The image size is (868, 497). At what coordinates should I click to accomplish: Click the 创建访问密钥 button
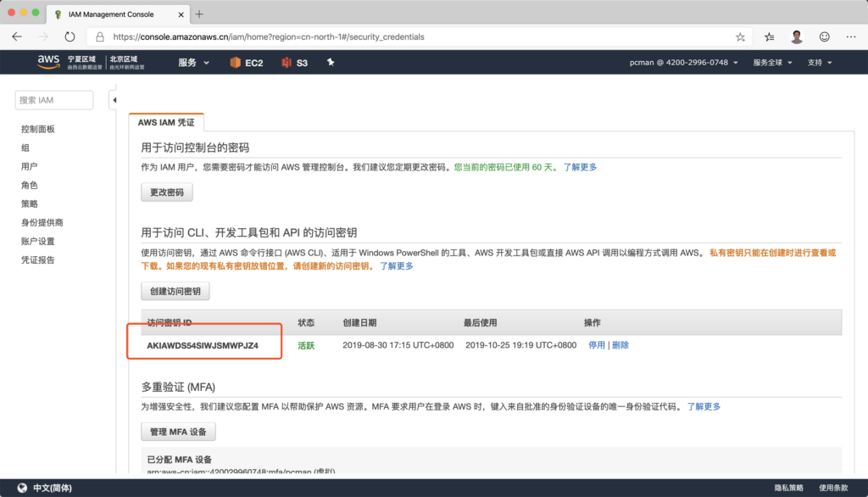click(175, 291)
